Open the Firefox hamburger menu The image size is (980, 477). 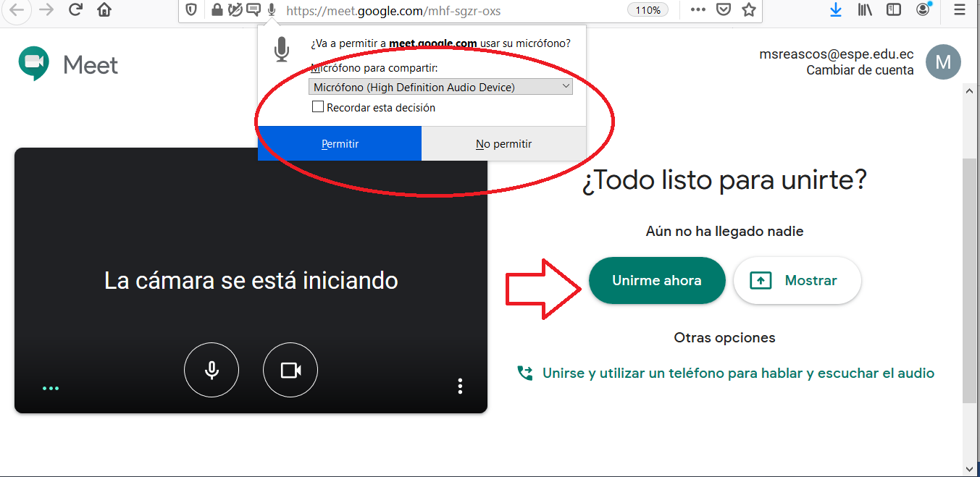(x=960, y=10)
